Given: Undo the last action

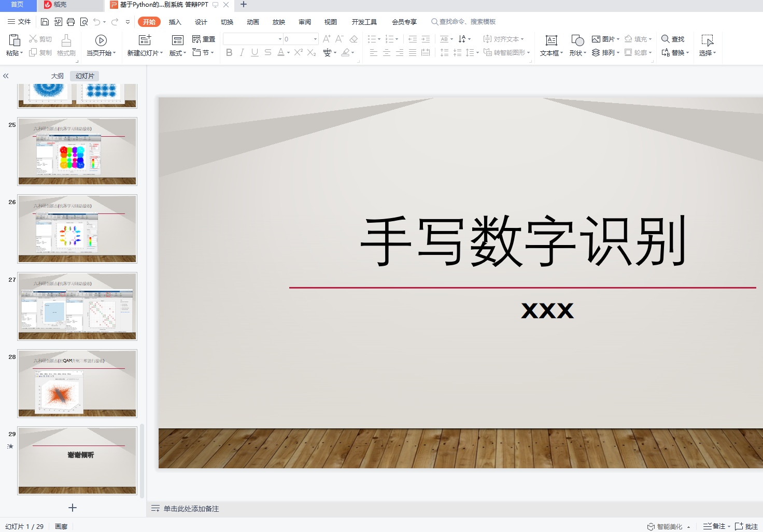Looking at the screenshot, I should click(x=97, y=22).
